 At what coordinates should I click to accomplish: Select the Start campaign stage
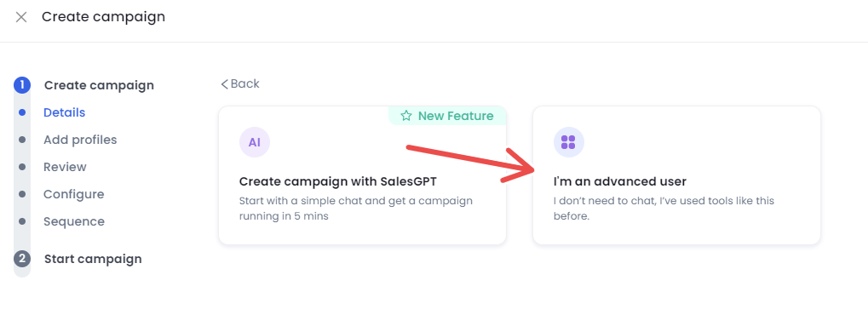tap(93, 259)
